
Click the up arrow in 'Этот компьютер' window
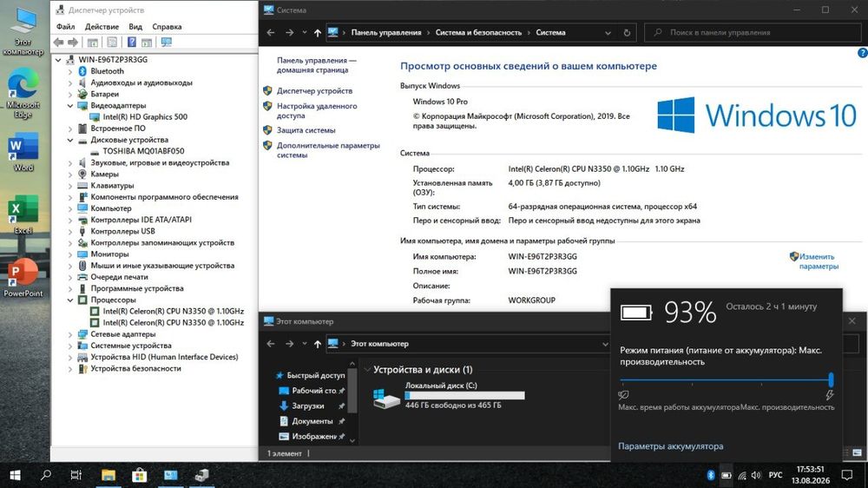click(317, 344)
